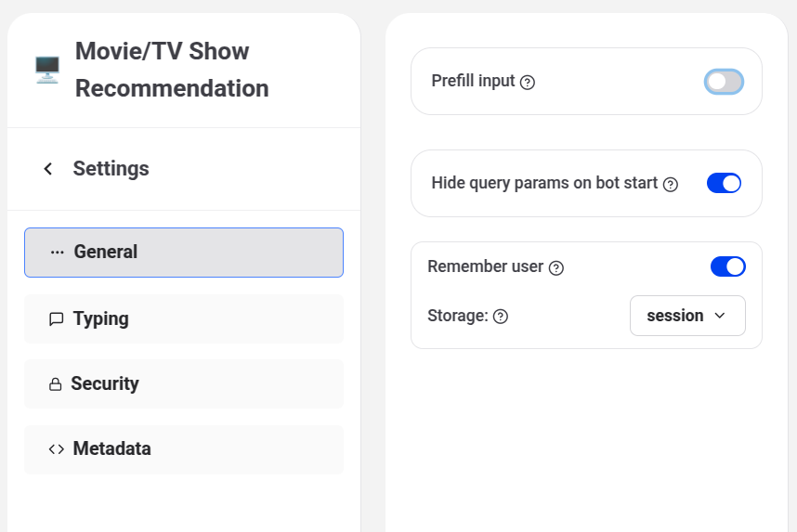Click the chat bubble icon beside Typing
797x532 pixels.
pos(56,319)
